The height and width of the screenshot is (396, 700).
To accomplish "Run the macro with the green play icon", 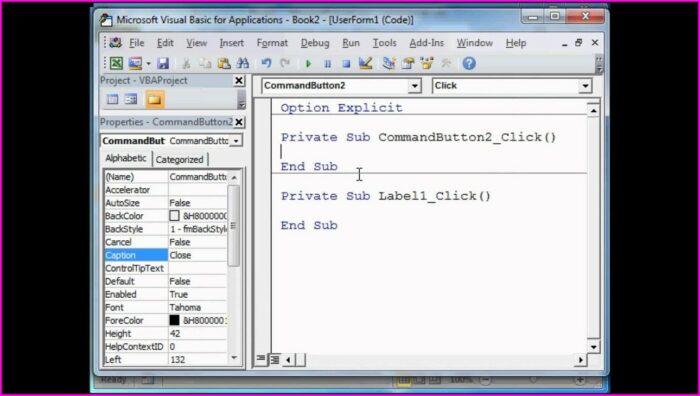I will click(x=308, y=64).
